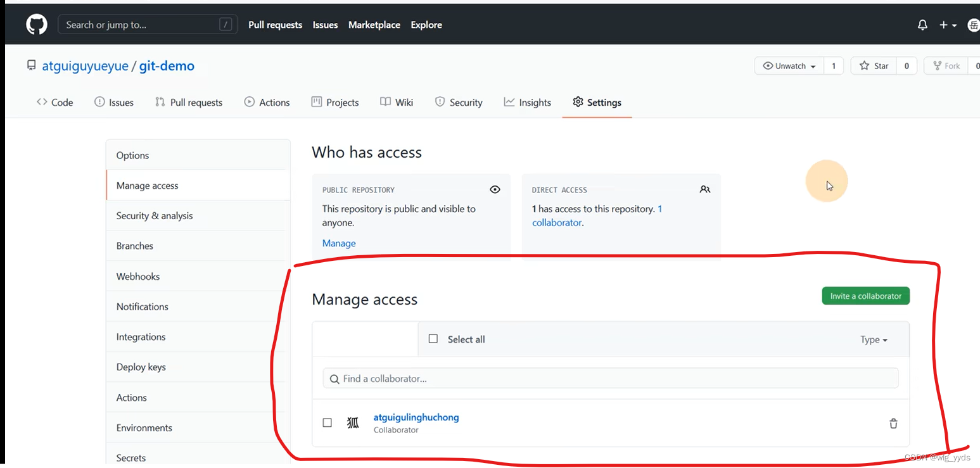Open Notifications in settings sidebar
Viewport: 980px width, 468px height.
coord(198,307)
